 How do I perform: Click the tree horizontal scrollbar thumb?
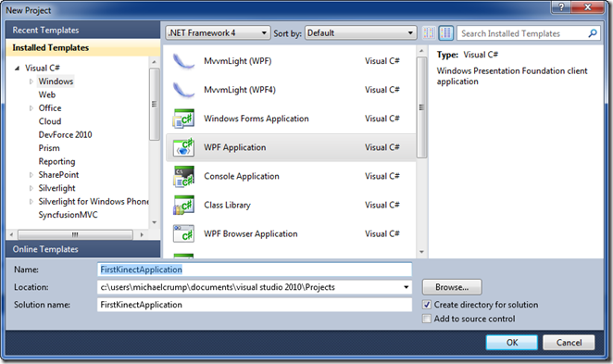75,234
